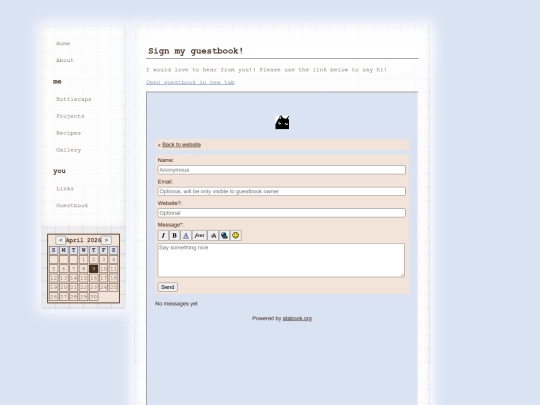Screen dimensions: 540x405
Task: Select day 12 in the calendar
Action: (53, 278)
